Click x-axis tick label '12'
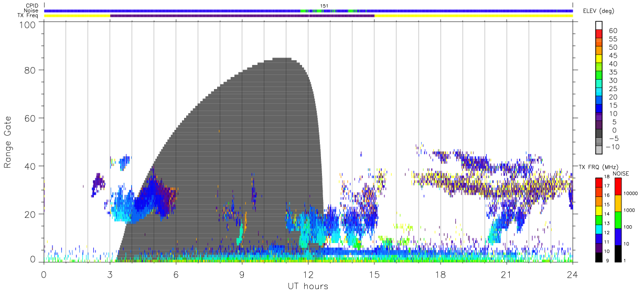This screenshot has width=644, height=297. click(308, 274)
